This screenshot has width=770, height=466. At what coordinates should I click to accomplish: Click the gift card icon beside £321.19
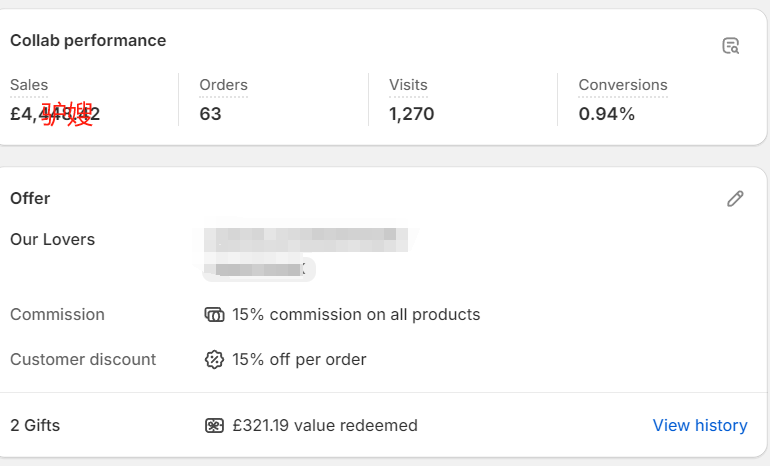[214, 426]
